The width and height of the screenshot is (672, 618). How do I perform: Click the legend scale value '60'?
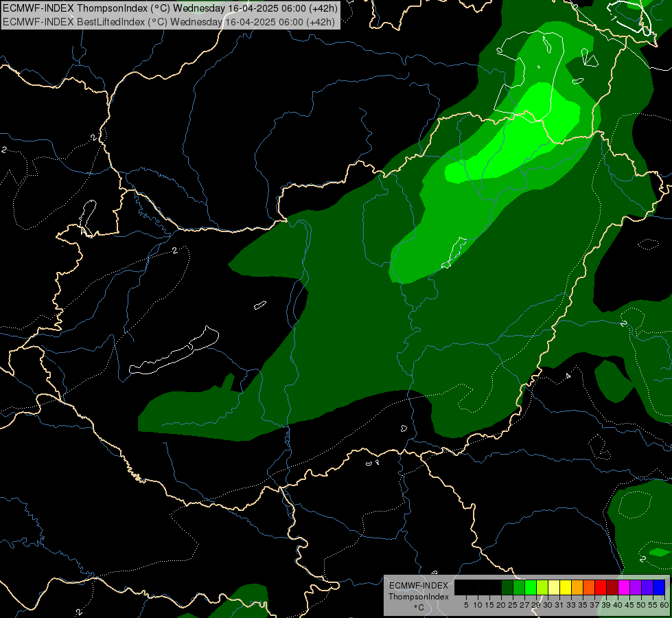tap(664, 605)
